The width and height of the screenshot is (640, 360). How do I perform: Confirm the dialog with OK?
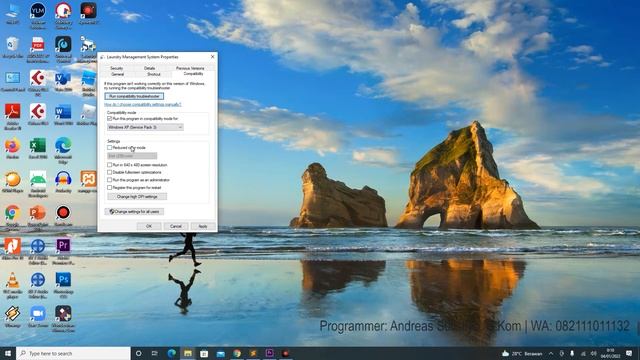pyautogui.click(x=149, y=226)
